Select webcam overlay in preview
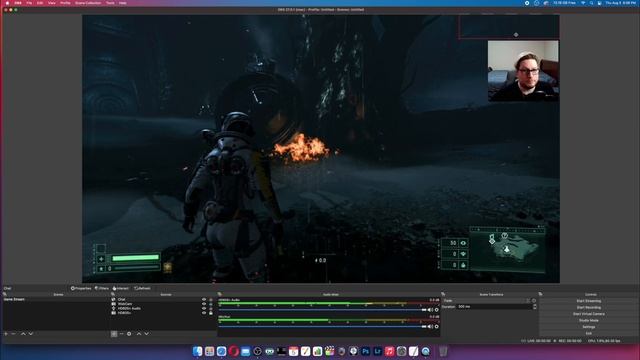This screenshot has width=640, height=360. 523,71
